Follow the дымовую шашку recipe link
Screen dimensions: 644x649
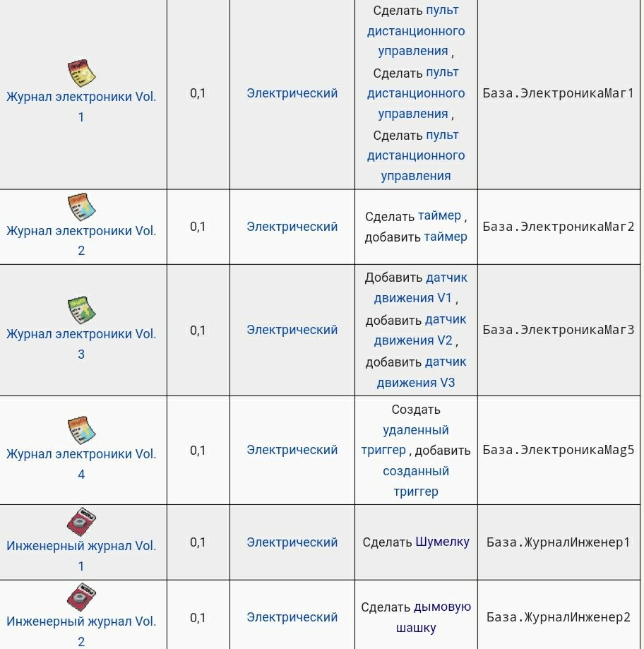[441, 607]
